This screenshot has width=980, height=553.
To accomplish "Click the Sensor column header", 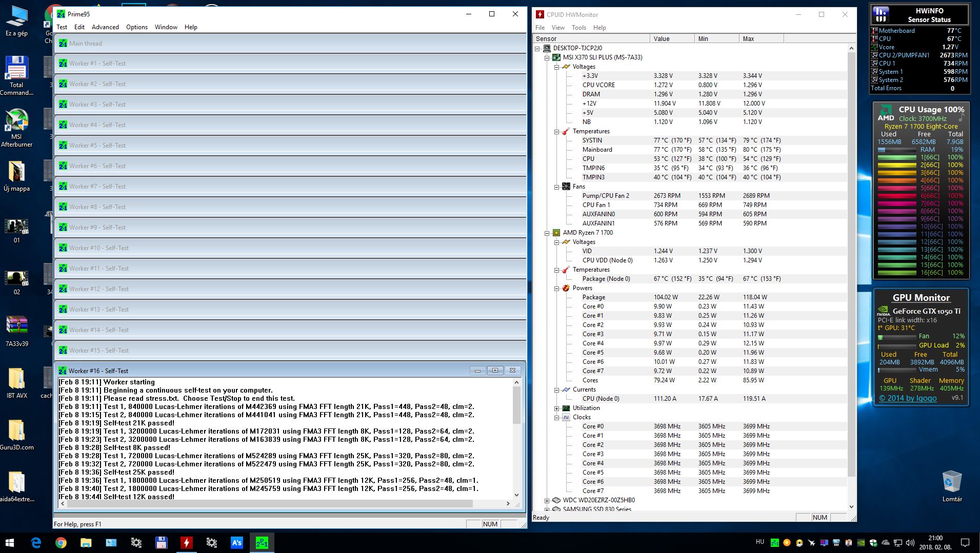I will click(x=591, y=39).
